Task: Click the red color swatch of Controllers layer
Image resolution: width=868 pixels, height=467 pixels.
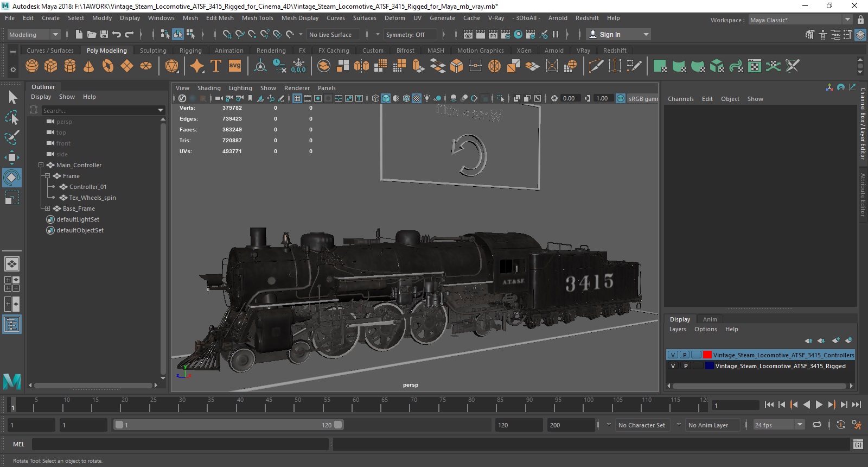Action: click(707, 355)
